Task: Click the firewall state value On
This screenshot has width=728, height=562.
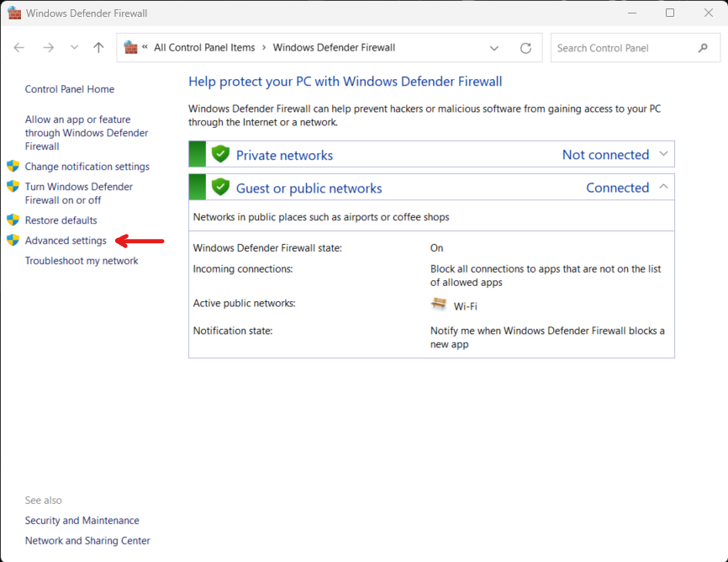Action: 437,248
